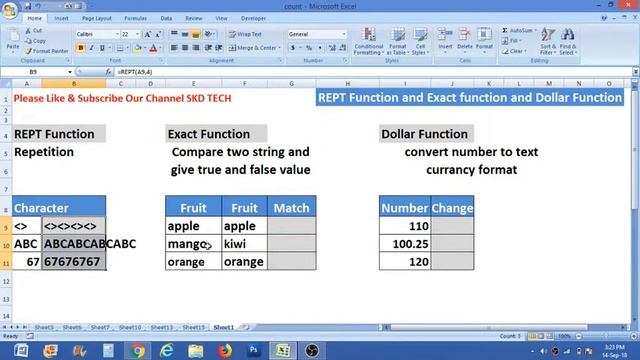
Task: Open Sort & Filter menu
Action: coord(548,41)
